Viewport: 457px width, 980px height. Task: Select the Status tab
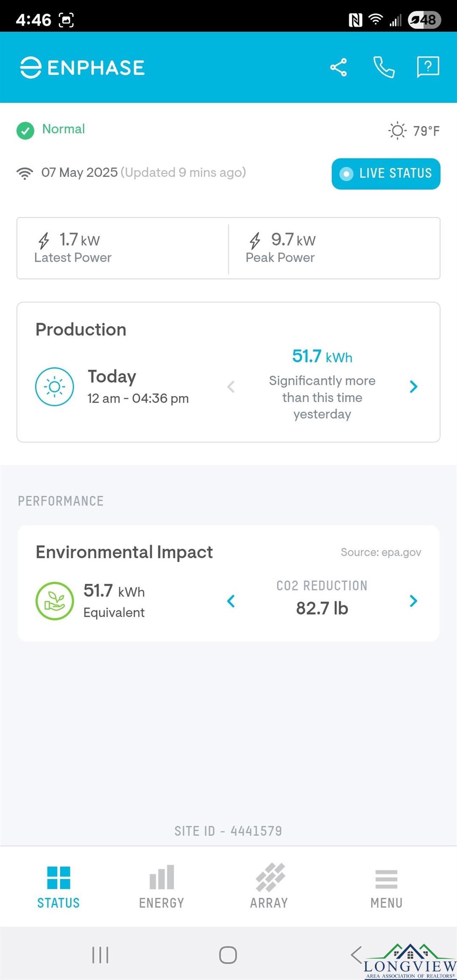(58, 886)
